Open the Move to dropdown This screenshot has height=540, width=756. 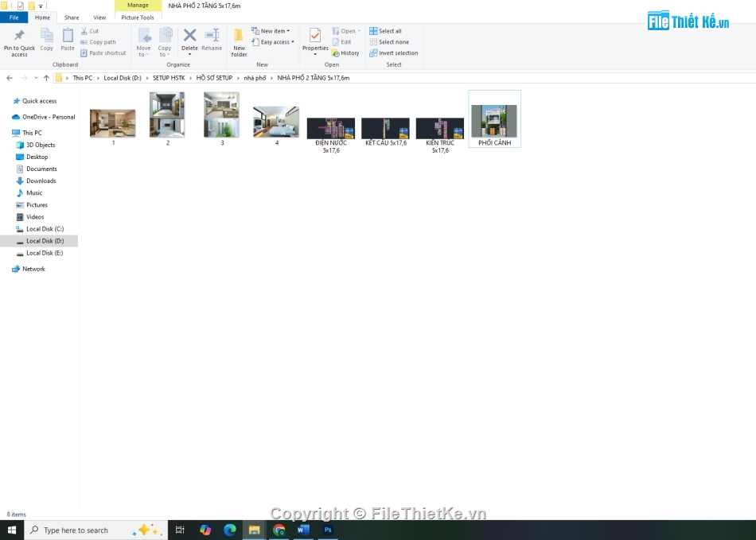[143, 41]
